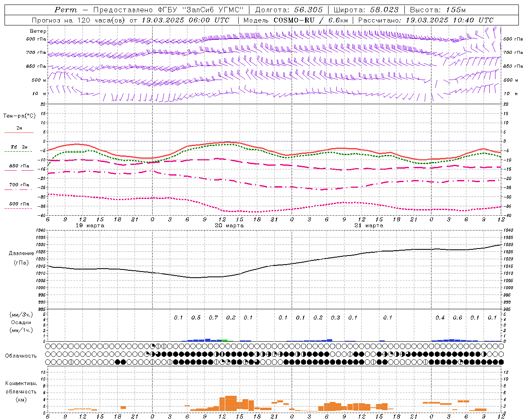This screenshot has width=525, height=420.
Task: Click the "Давление" pressure label
Action: (x=21, y=253)
